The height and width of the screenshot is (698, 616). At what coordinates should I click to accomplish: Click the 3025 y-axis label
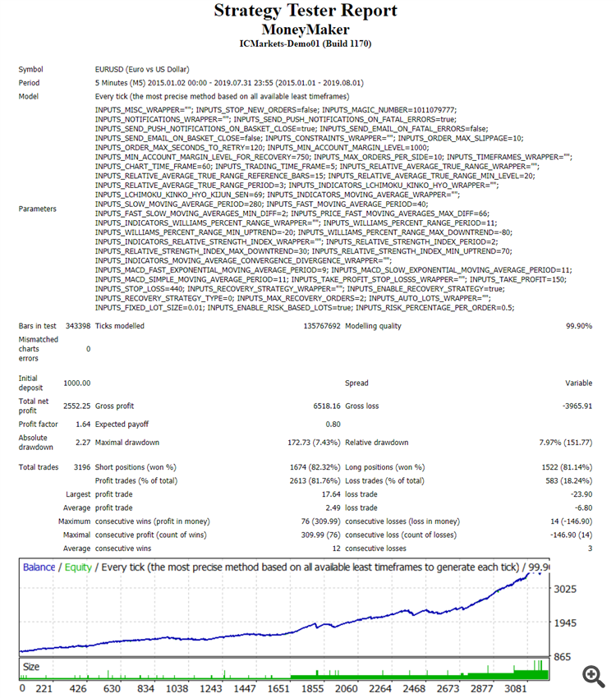[565, 589]
